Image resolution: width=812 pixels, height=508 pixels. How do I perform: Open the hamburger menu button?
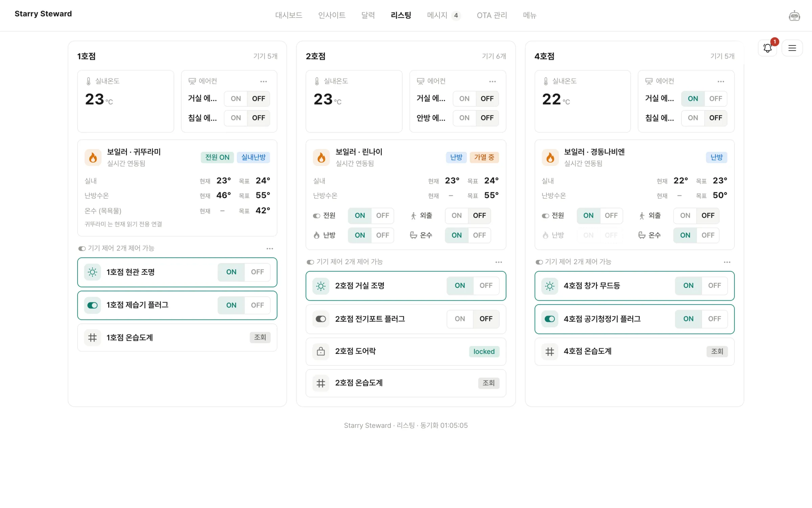pos(792,48)
